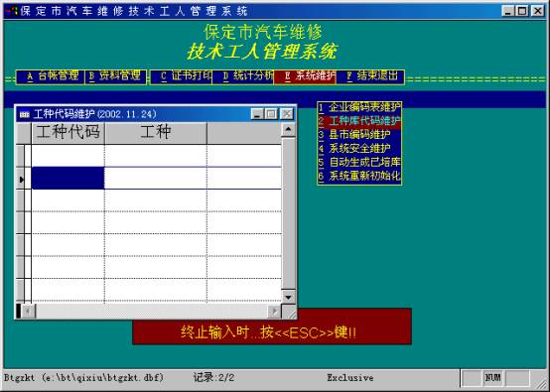Click the 工种代码 column header
This screenshot has height=392, width=550.
pyautogui.click(x=69, y=133)
